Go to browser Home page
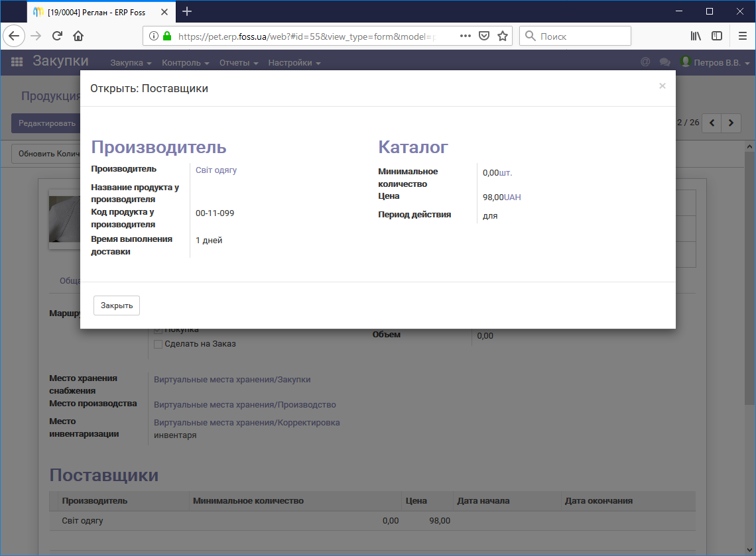The width and height of the screenshot is (756, 556). tap(78, 36)
